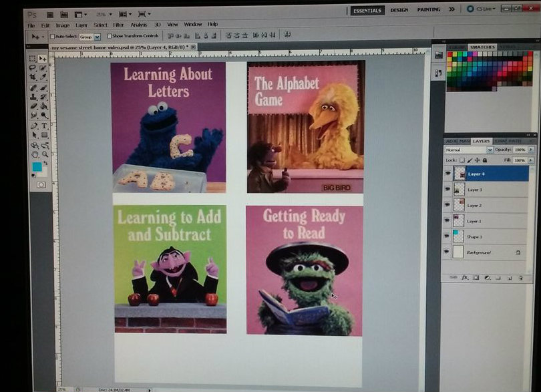541x392 pixels.
Task: Swap foreground and background colors
Action: pyautogui.click(x=45, y=163)
